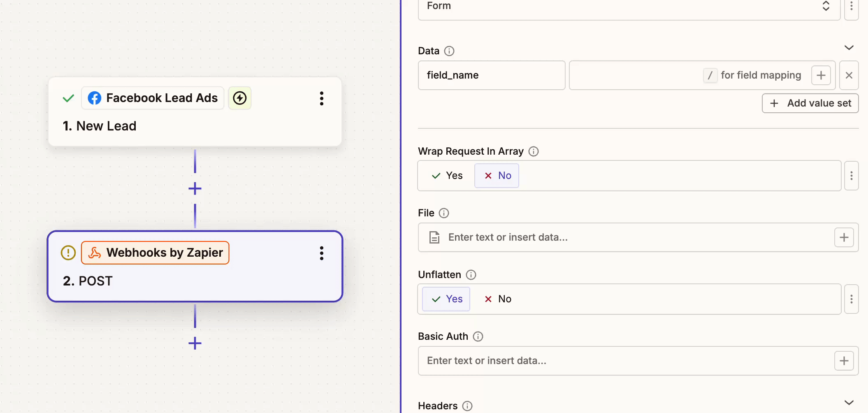The height and width of the screenshot is (413, 868).
Task: Set Unflatten to Yes
Action: pos(446,299)
